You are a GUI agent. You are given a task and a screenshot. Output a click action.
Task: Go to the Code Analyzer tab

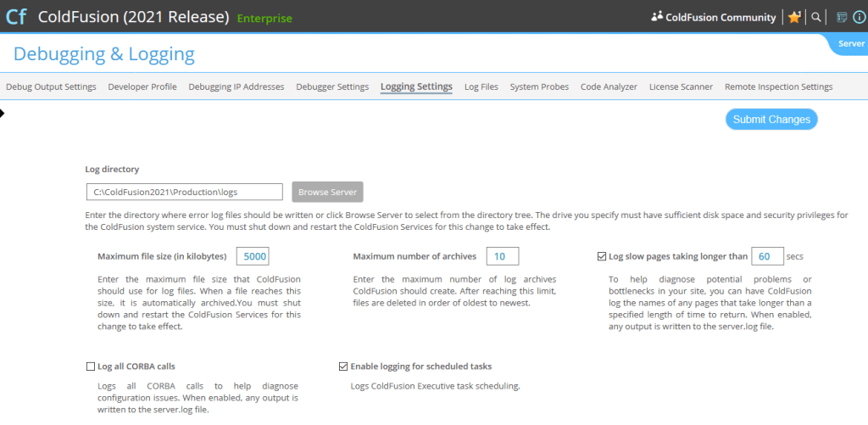609,87
